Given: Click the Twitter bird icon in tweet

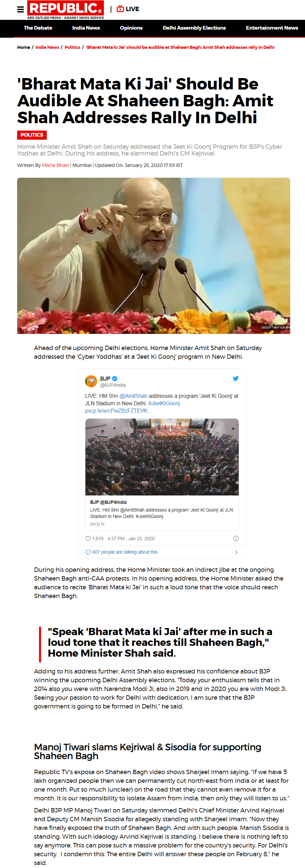Looking at the screenshot, I should click(236, 378).
